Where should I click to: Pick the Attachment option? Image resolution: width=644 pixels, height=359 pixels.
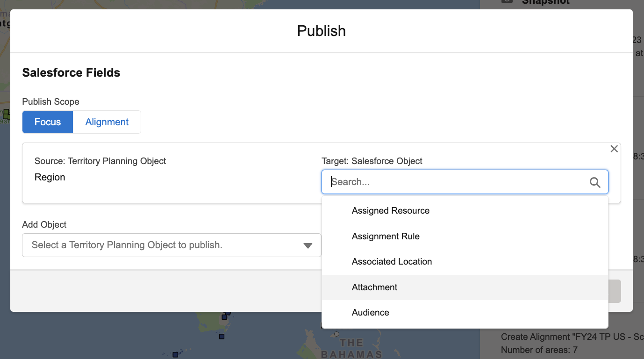465,287
